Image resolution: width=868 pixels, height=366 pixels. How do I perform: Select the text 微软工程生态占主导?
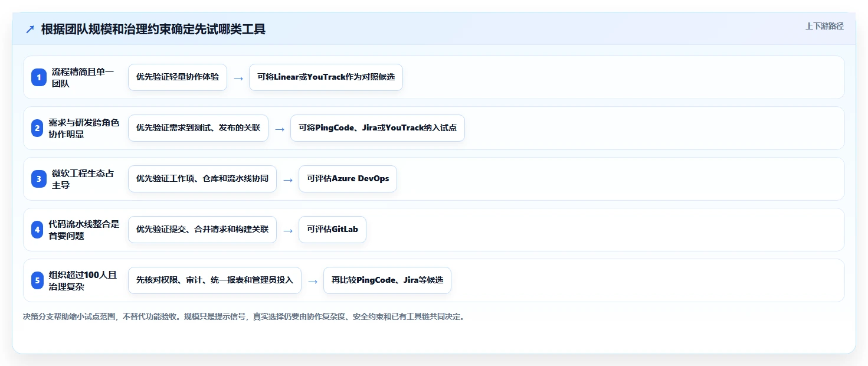[x=83, y=179]
